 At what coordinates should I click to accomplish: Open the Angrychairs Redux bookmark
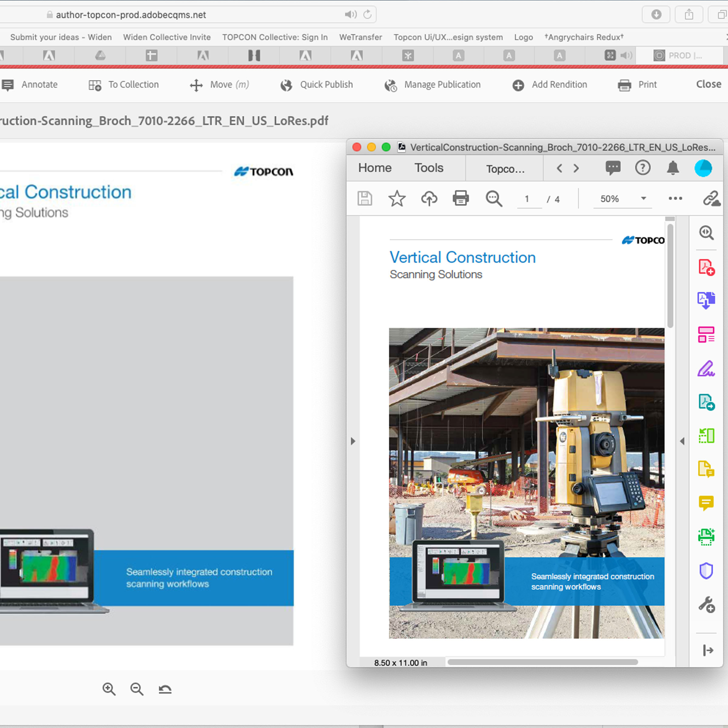(x=584, y=37)
